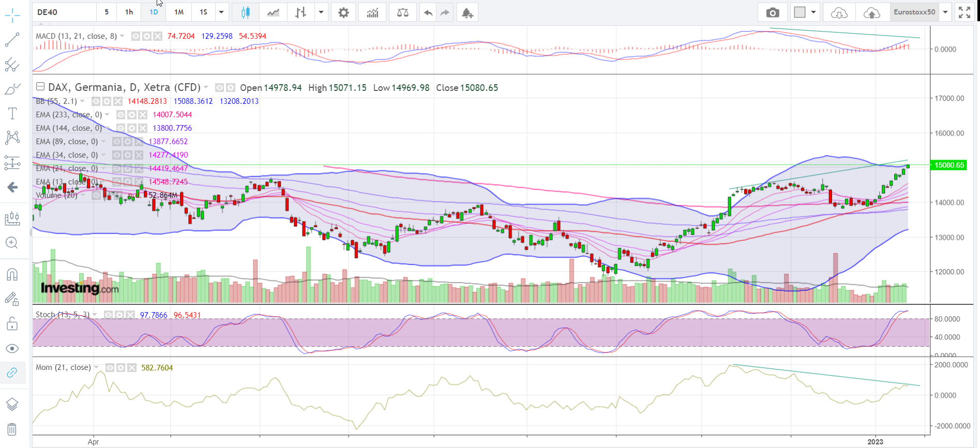980x448 pixels.
Task: Switch to bar chart type
Action: coord(300,12)
